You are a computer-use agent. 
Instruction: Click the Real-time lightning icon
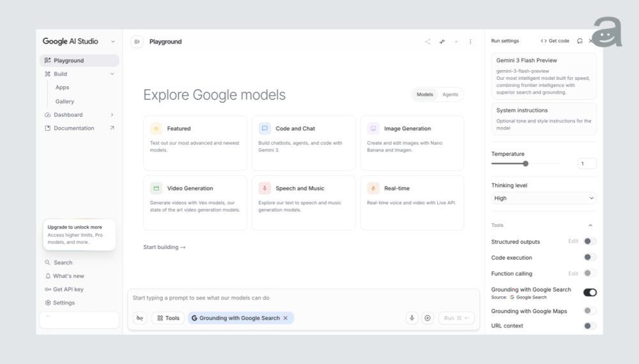(373, 188)
